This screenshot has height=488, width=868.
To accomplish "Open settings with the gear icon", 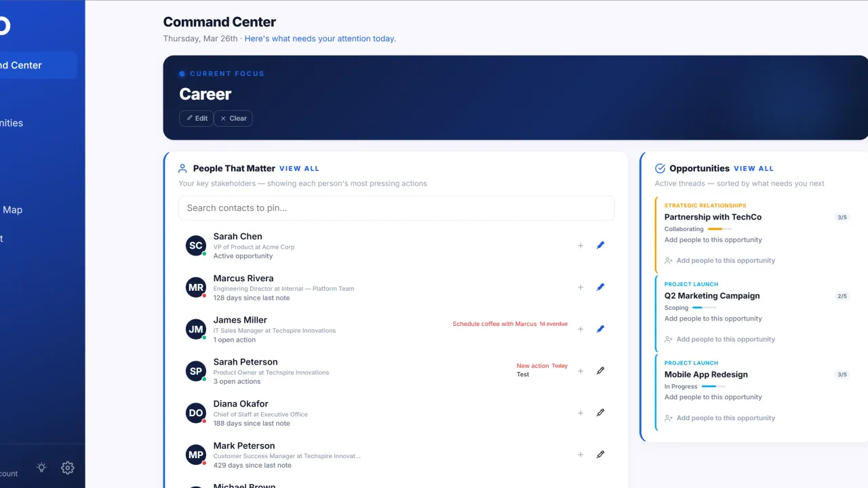I will coord(67,468).
